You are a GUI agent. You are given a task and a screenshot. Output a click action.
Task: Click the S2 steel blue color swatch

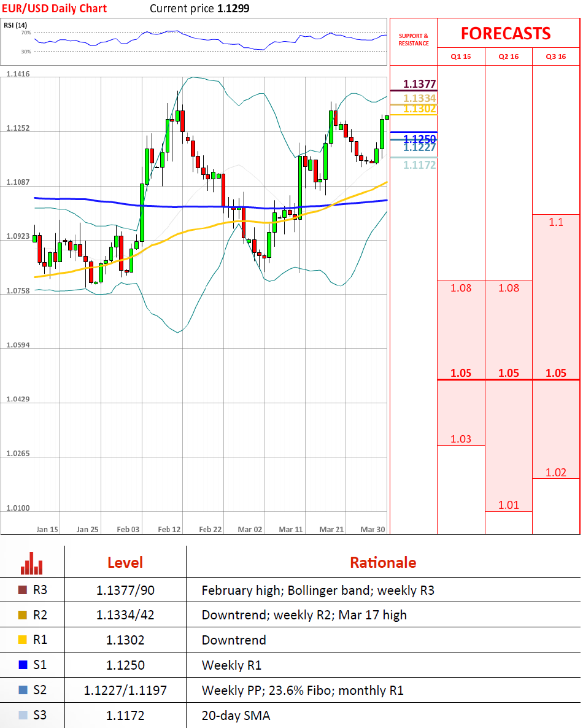pos(22,690)
